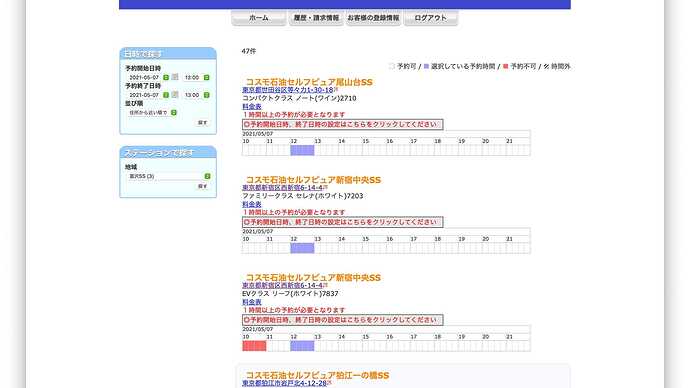Click car text EVクラス リーフ(ホワイト)7837
The image size is (690, 388).
(x=290, y=293)
